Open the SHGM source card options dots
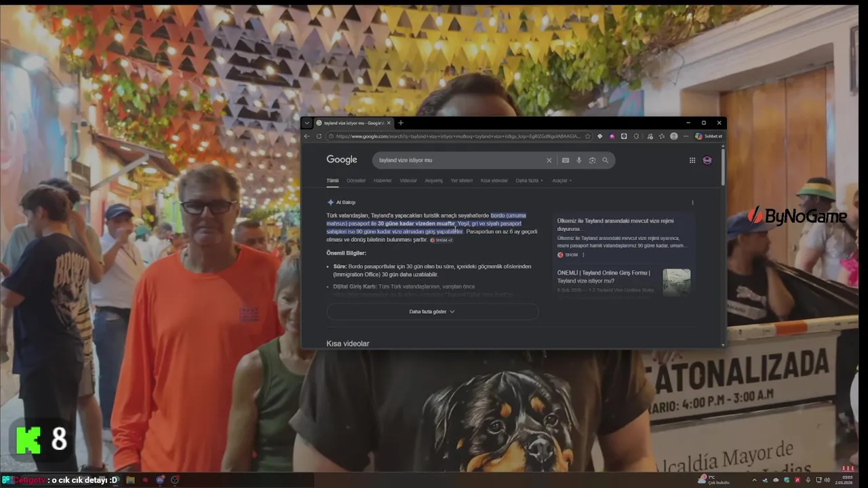This screenshot has width=868, height=488. coord(583,255)
